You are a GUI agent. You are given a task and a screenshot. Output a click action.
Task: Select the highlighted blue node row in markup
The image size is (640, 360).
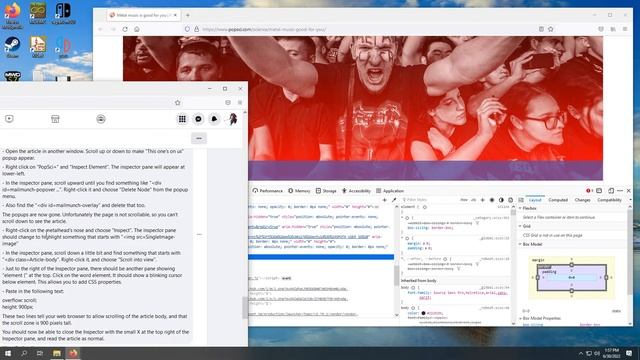click(321, 257)
